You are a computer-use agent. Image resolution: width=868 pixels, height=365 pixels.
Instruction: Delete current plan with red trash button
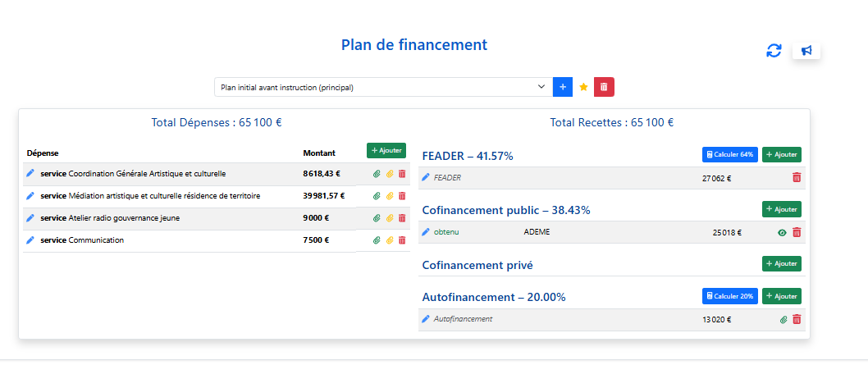point(604,87)
